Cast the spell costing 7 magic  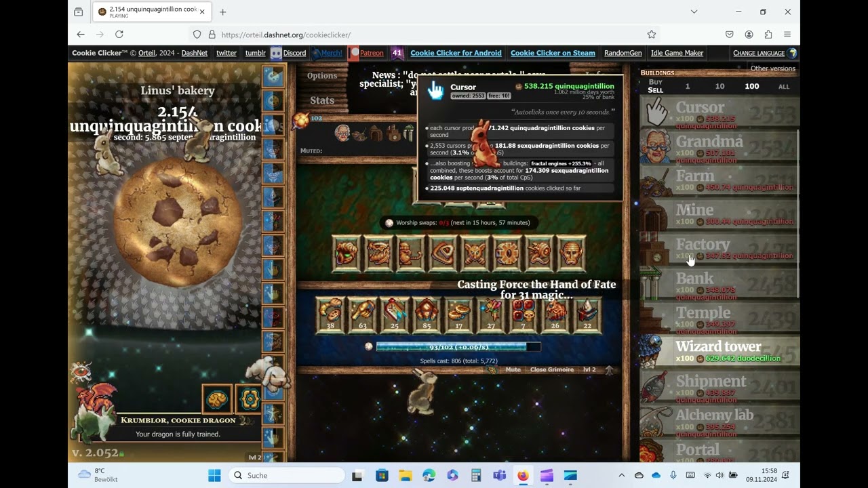[524, 315]
